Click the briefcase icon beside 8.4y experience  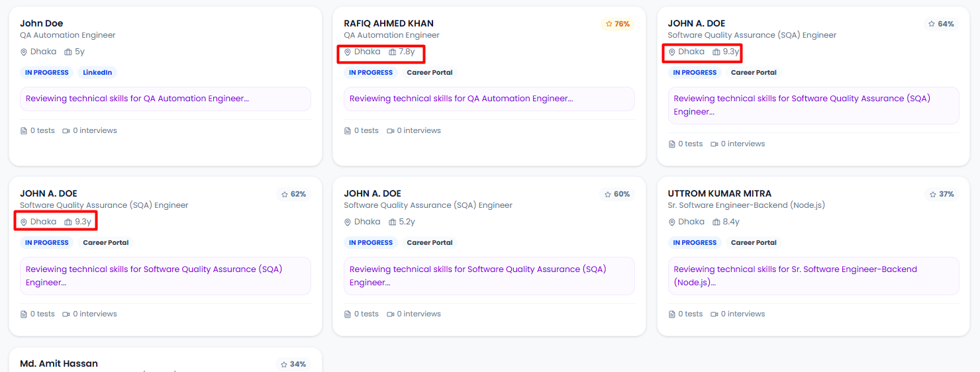(716, 222)
